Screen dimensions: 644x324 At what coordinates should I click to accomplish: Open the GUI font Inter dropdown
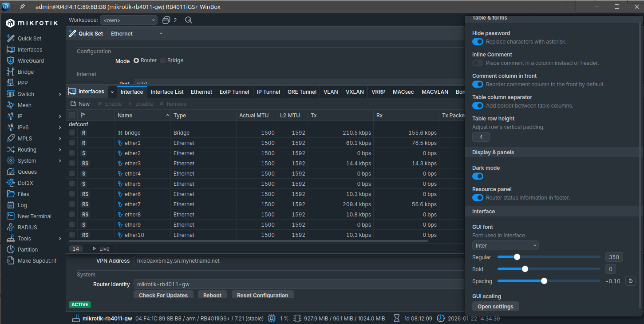(x=505, y=245)
